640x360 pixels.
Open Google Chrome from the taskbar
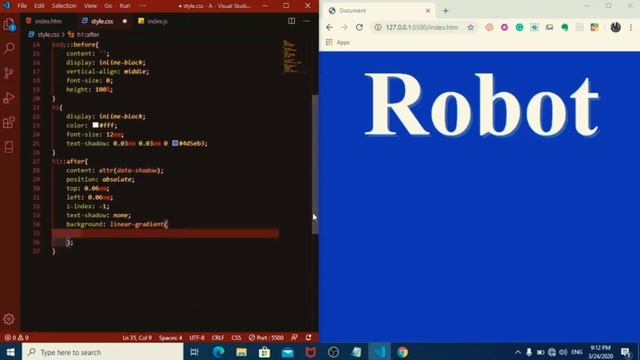[402, 352]
